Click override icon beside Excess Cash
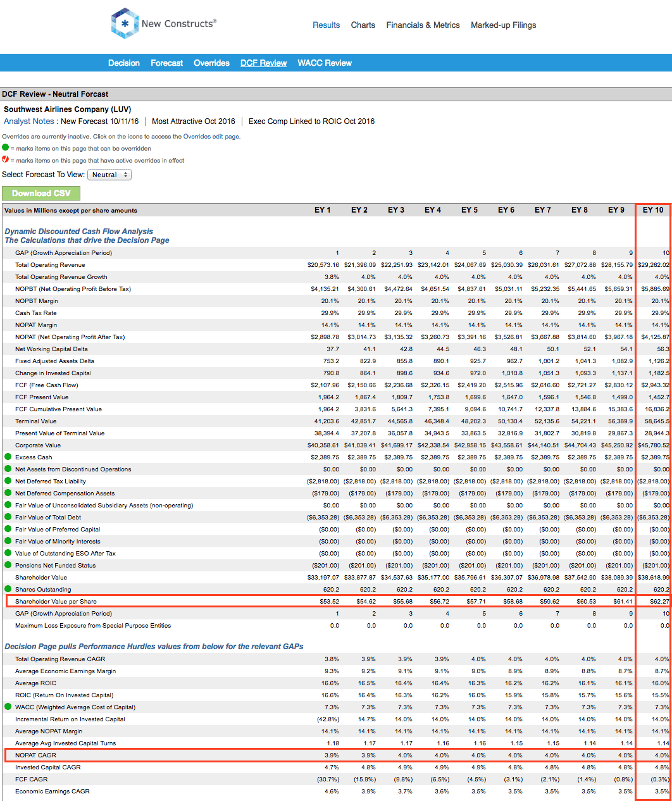The height and width of the screenshot is (801, 672). pyautogui.click(x=8, y=457)
